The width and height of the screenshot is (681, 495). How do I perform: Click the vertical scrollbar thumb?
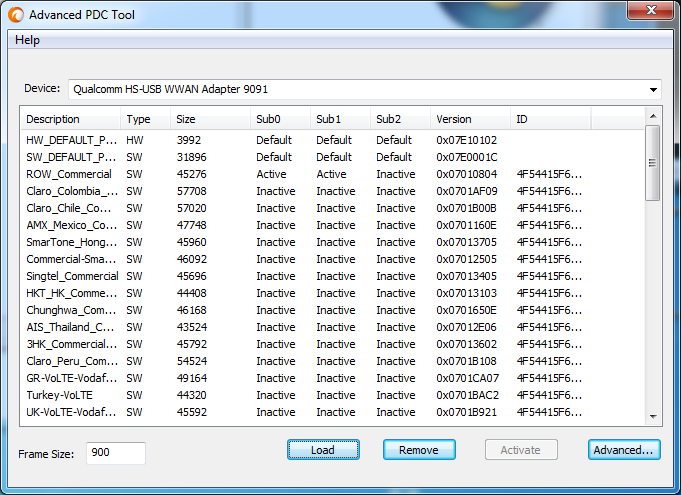652,163
